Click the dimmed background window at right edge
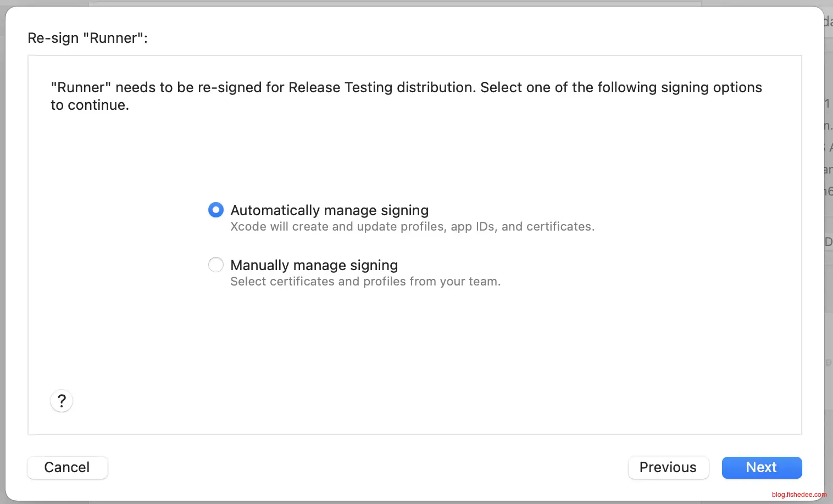Image resolution: width=833 pixels, height=504 pixels. point(829,275)
